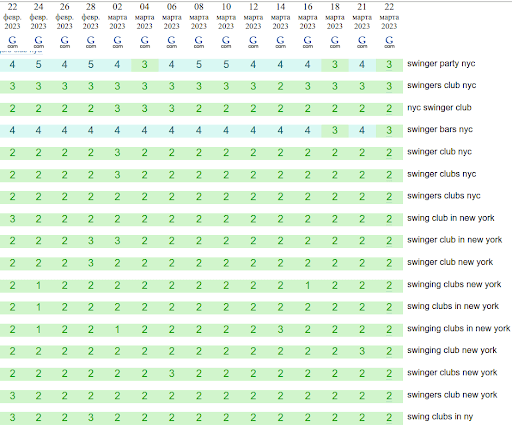This screenshot has width=512, height=426.
Task: Click keyword 'swingers clubs nyc'
Action: click(x=444, y=196)
